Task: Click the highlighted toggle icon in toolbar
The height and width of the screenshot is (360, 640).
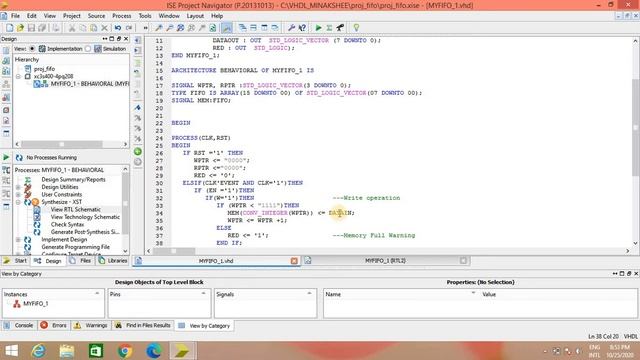Action: [x=227, y=28]
